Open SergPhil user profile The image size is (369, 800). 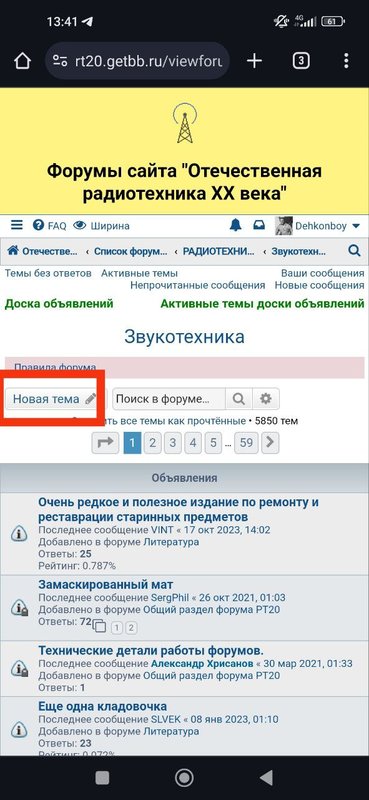(169, 597)
